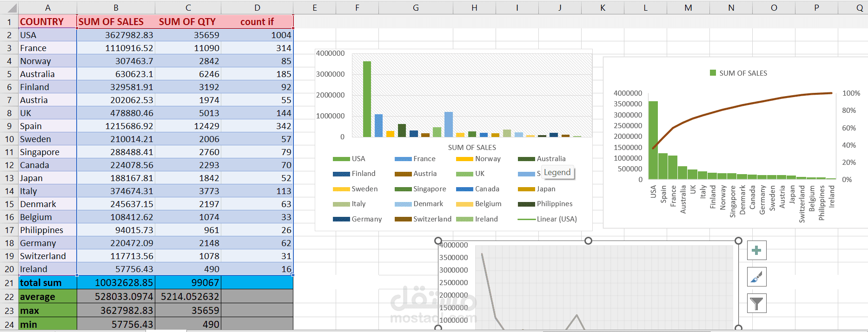The width and height of the screenshot is (868, 332).
Task: Click the SUM OF SALES bar chart title
Action: 472,148
